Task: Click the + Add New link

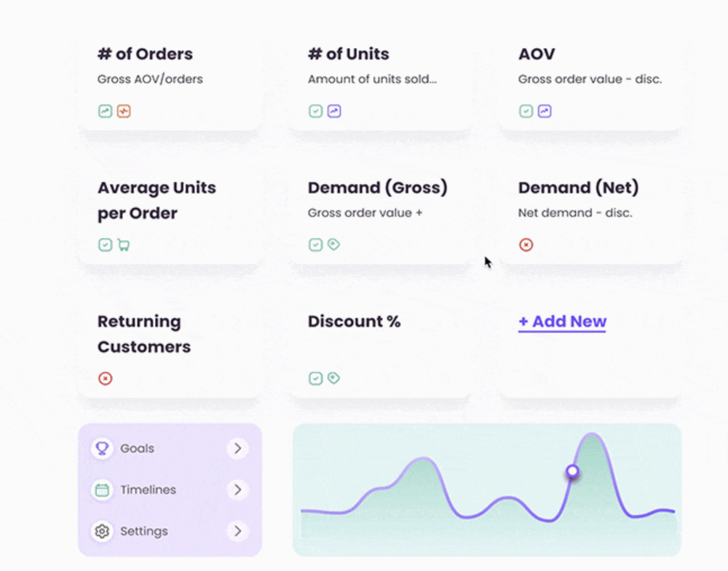Action: coord(562,322)
